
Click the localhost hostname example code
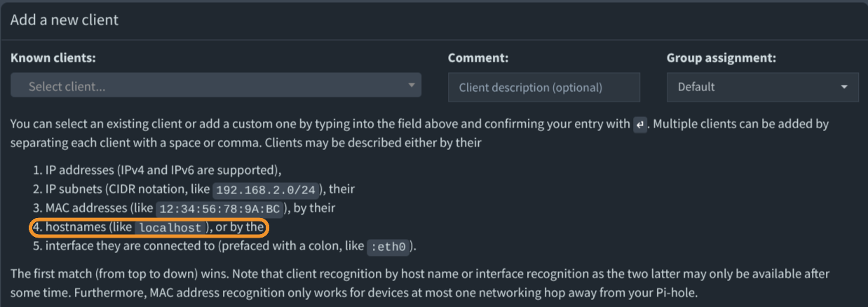[x=170, y=228]
